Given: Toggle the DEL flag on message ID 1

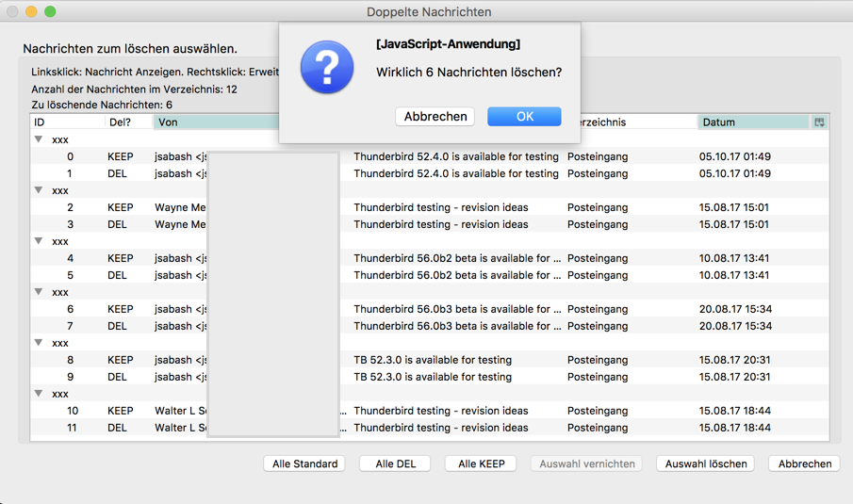Looking at the screenshot, I should coord(118,173).
